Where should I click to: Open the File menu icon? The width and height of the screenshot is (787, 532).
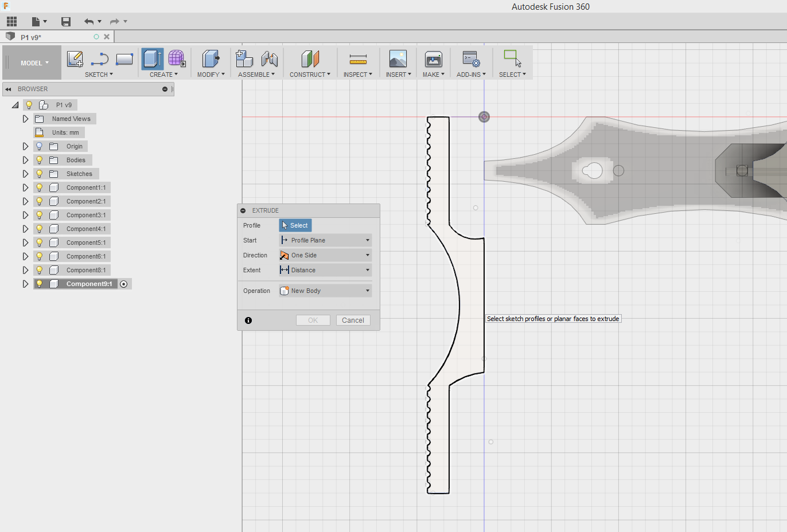(x=39, y=22)
